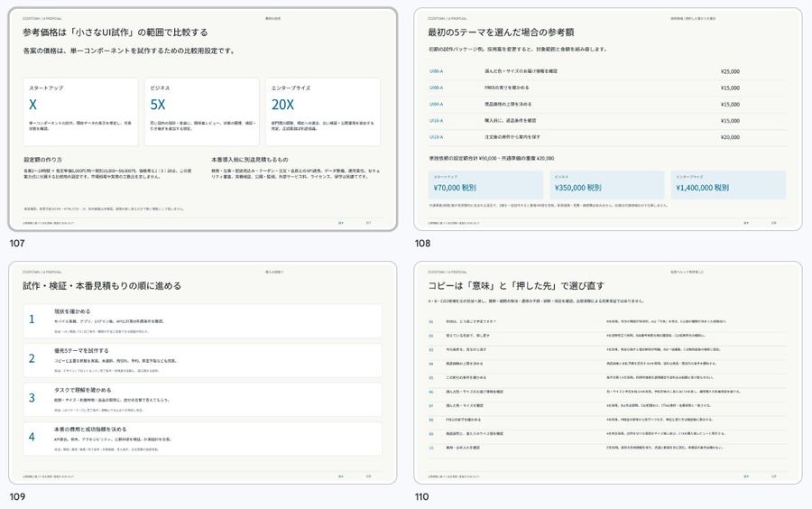812x509 pixels.
Task: Click the ¥350,000 税別 total box
Action: pyautogui.click(x=607, y=185)
